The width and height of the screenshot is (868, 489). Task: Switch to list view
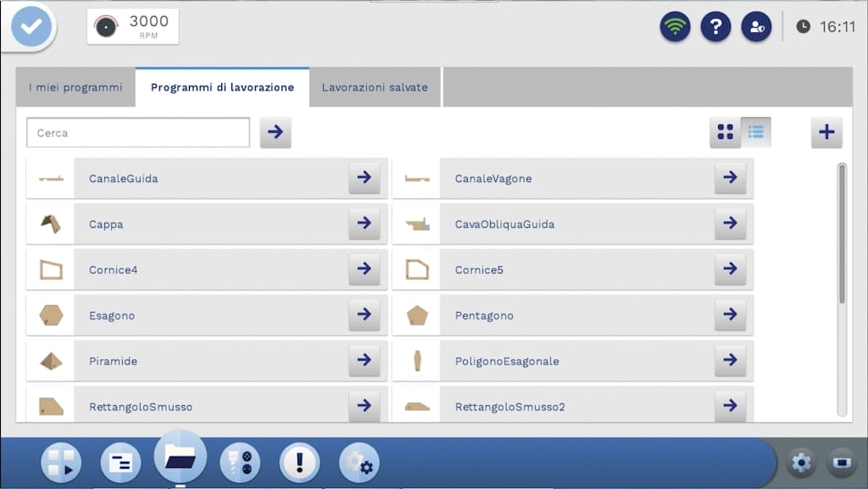[756, 132]
